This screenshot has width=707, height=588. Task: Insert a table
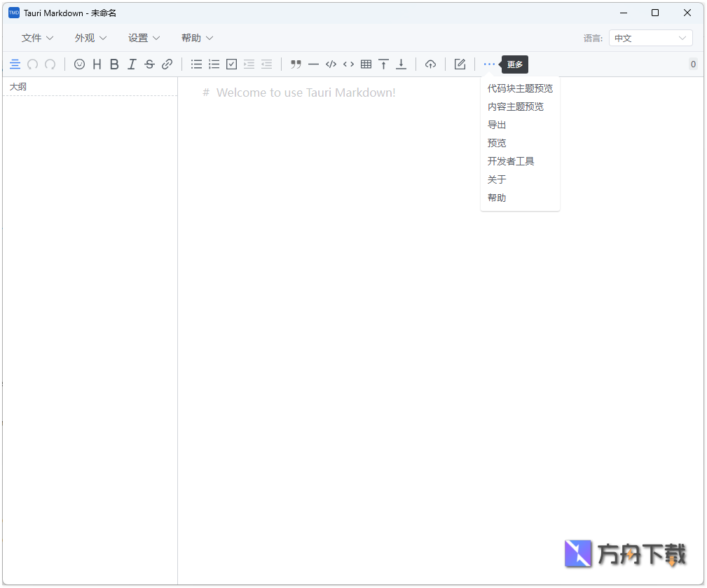point(366,64)
